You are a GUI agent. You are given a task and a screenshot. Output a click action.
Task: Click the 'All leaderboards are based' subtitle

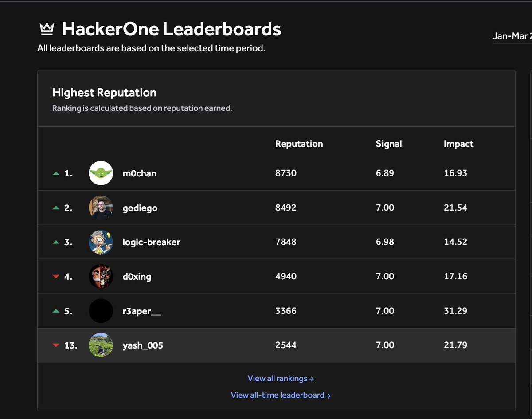pyautogui.click(x=151, y=48)
